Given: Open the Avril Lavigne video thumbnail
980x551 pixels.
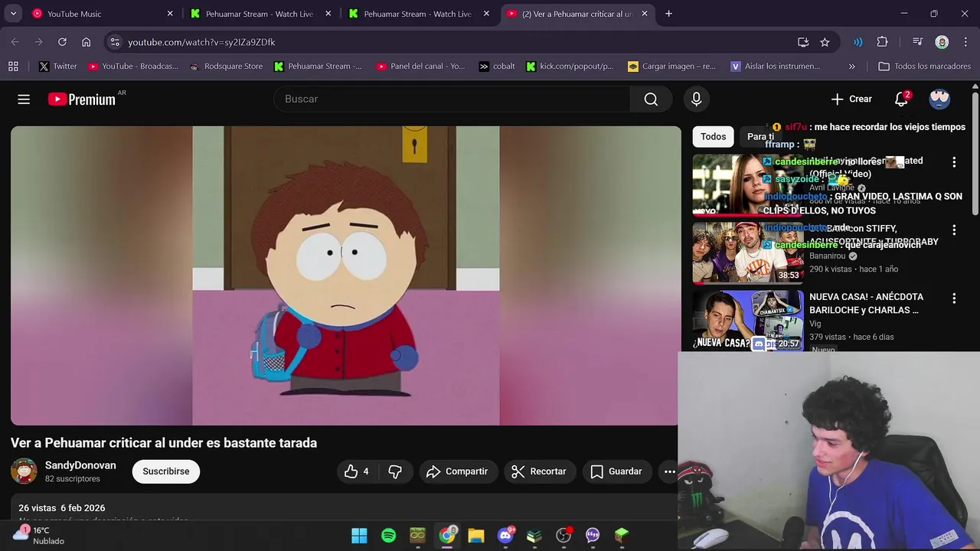Looking at the screenshot, I should pyautogui.click(x=748, y=185).
